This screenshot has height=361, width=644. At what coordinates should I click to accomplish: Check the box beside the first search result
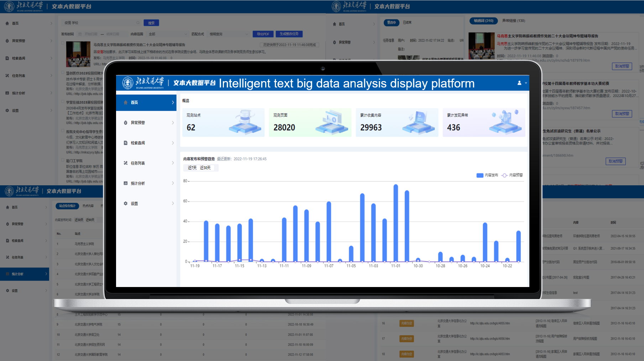coord(63,43)
